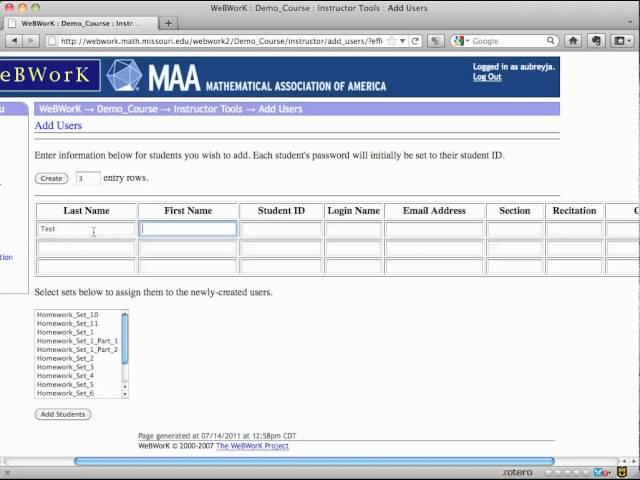Click the toolbar icon beside the reload button

click(436, 41)
